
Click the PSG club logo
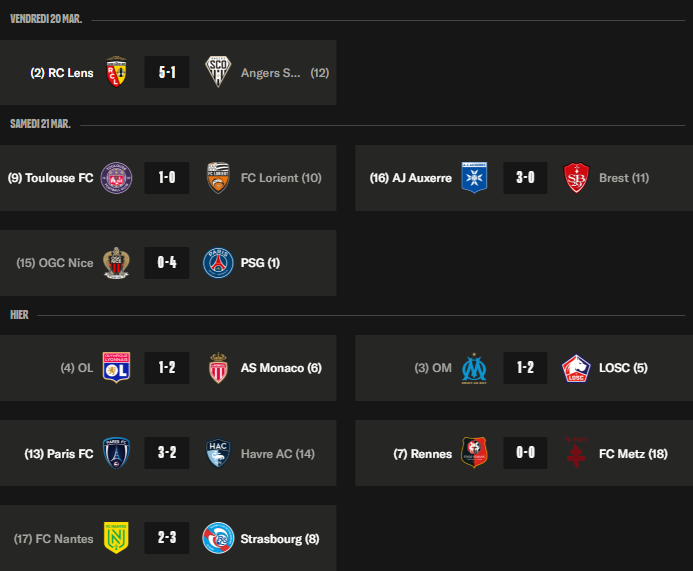coord(218,263)
